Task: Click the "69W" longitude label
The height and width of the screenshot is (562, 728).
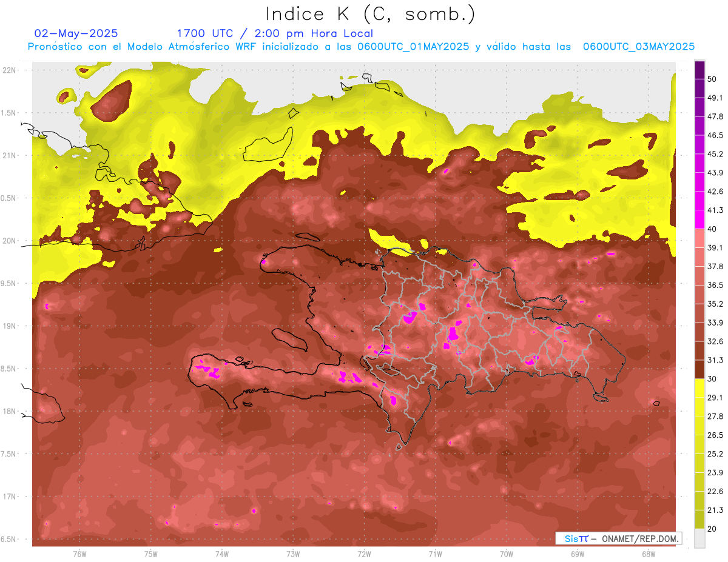Action: (x=578, y=554)
